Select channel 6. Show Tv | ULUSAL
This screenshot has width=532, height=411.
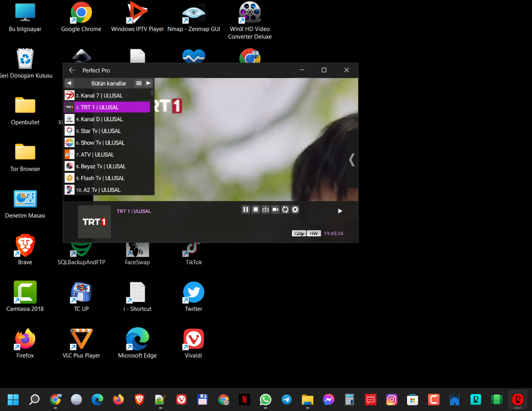pos(107,142)
